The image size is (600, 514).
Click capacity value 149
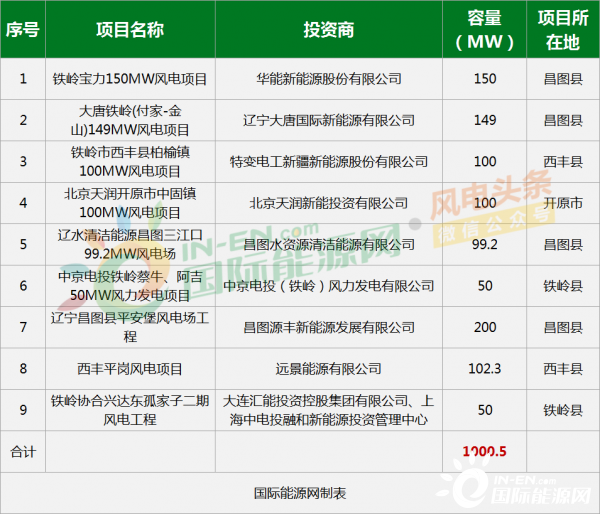point(485,120)
